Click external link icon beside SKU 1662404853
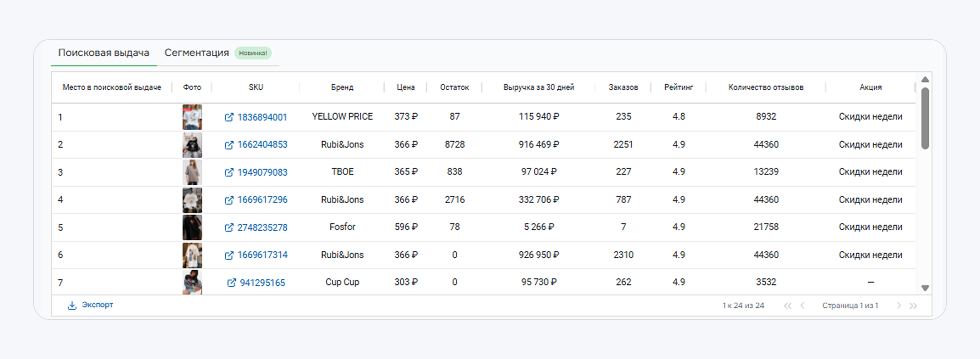This screenshot has width=980, height=359. point(229,145)
